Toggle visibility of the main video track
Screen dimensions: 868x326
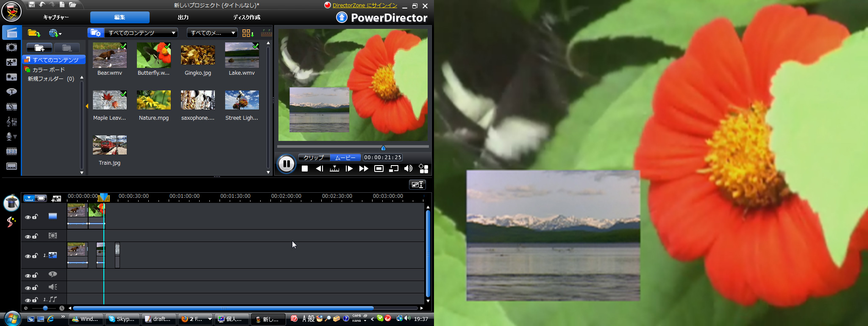click(28, 217)
